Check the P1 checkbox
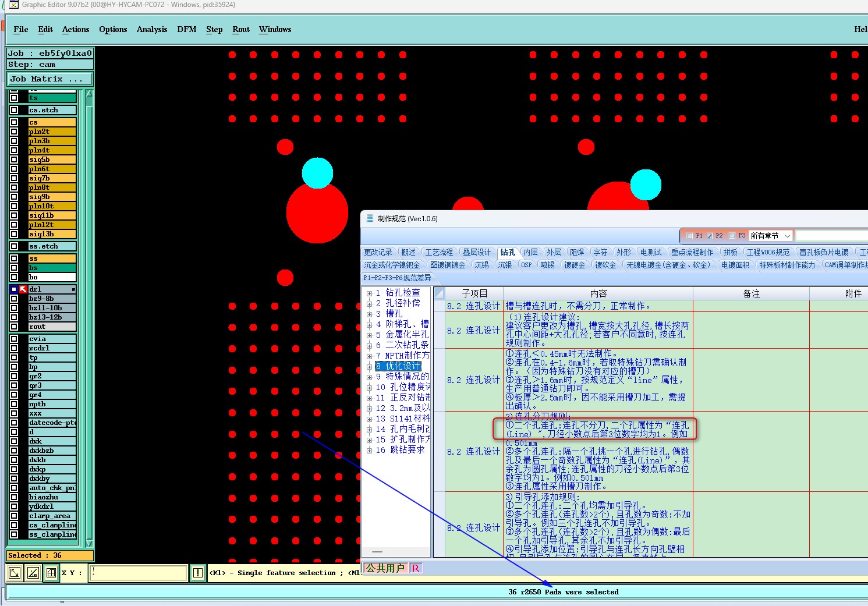The height and width of the screenshot is (606, 868). [x=689, y=236]
